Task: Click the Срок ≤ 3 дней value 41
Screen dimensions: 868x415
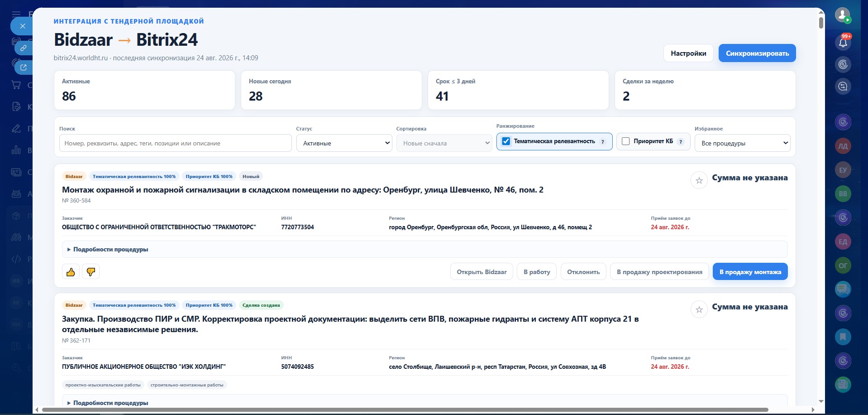Action: pos(442,96)
